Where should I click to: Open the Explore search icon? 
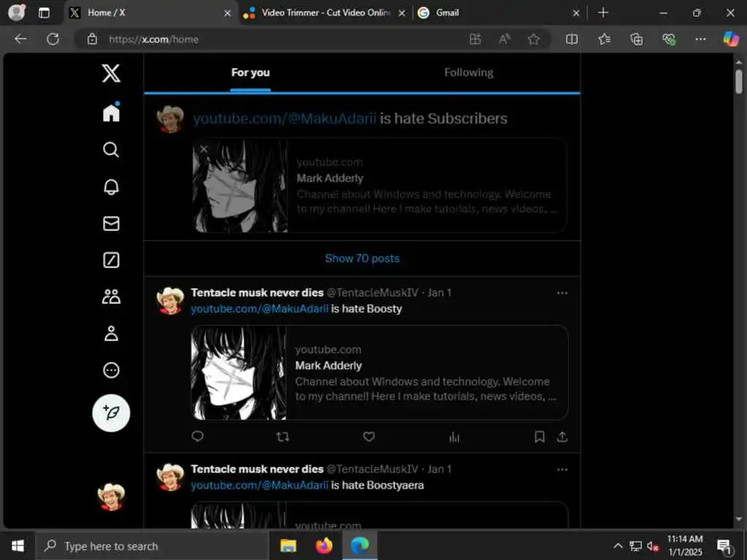point(111,149)
